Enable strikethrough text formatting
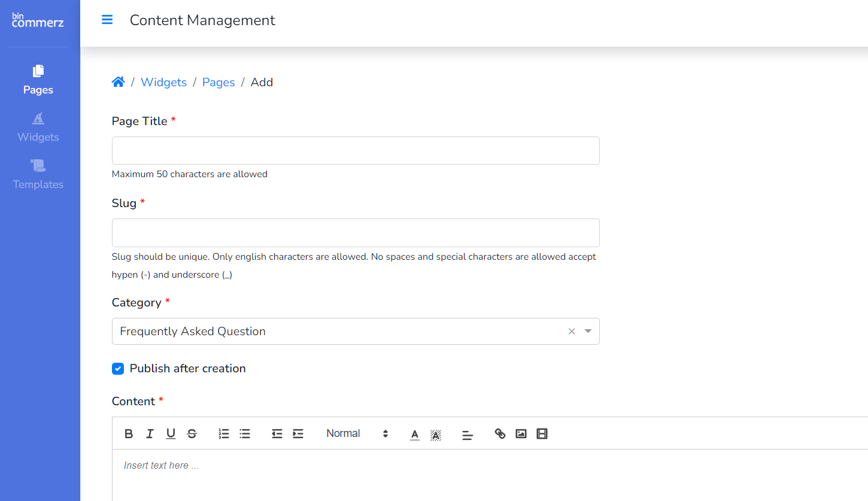 (x=192, y=434)
